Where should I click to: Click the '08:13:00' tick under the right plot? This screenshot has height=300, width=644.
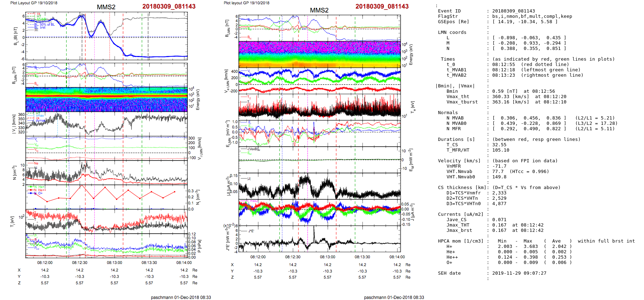[x=327, y=257]
